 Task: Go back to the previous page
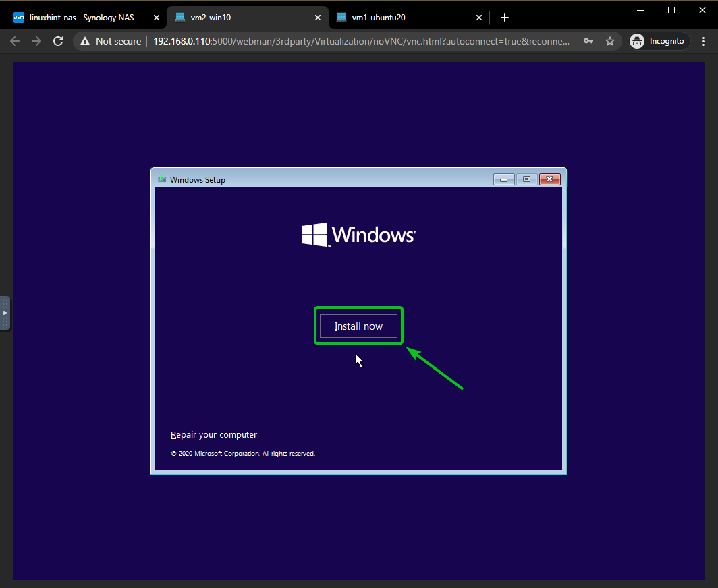pyautogui.click(x=15, y=41)
